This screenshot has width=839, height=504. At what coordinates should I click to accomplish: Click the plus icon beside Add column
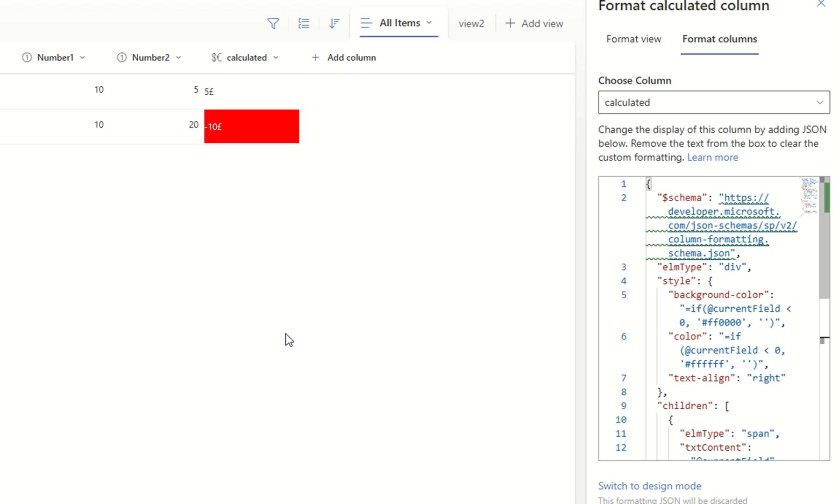[316, 57]
